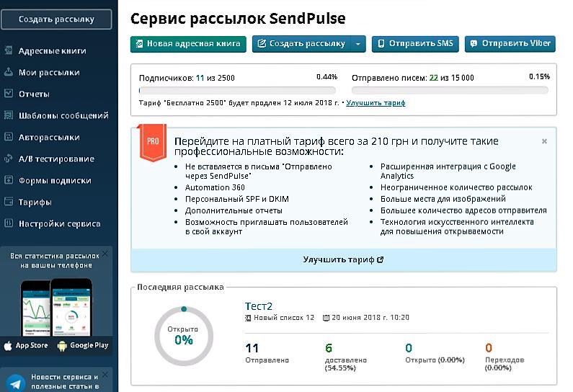Screen dimensions: 573x392
Task: Click the icon beside Мои рассылки
Action: point(9,72)
